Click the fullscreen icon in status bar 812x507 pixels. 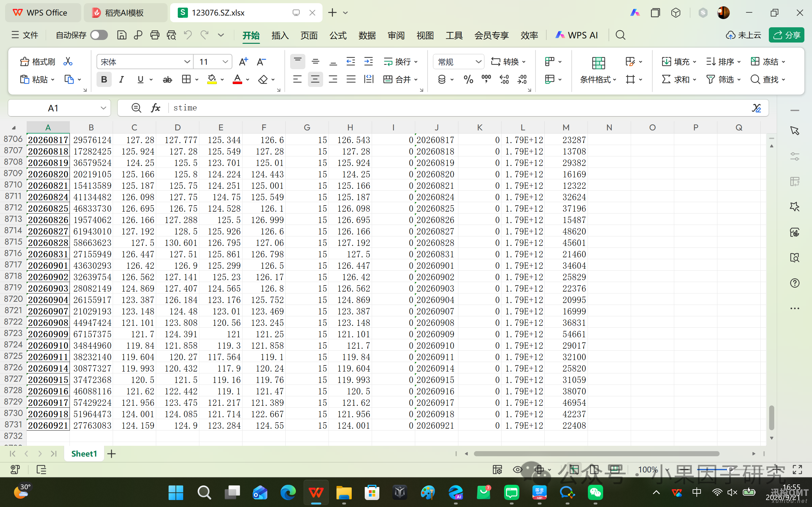(797, 470)
